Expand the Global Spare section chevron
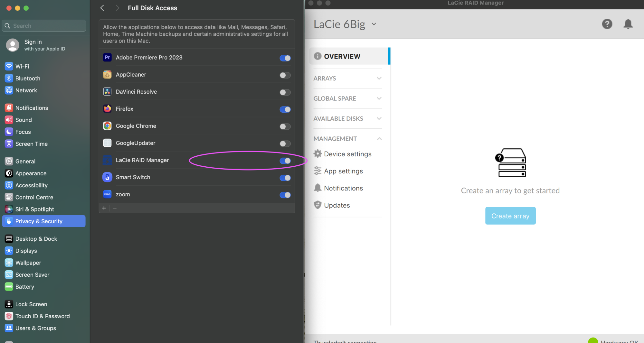The height and width of the screenshot is (343, 644). (x=379, y=98)
